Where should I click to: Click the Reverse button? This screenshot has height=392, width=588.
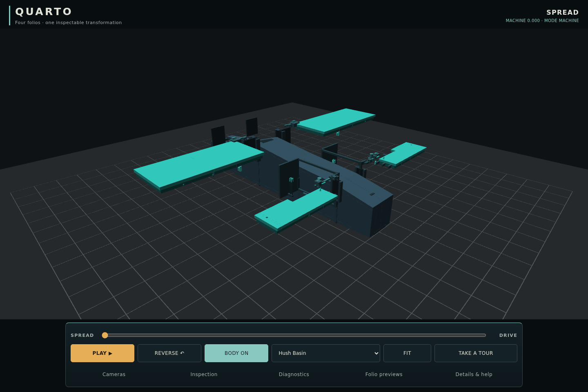coord(169,353)
